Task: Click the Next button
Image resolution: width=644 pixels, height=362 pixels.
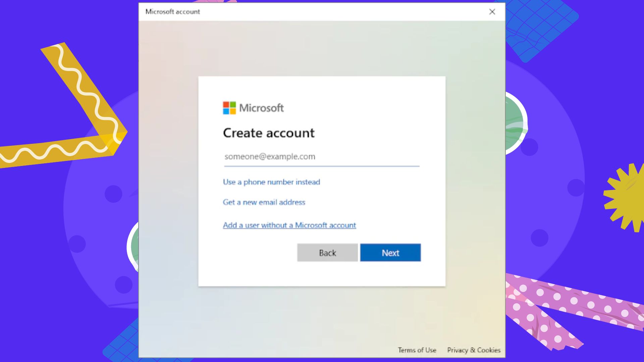Action: (390, 253)
